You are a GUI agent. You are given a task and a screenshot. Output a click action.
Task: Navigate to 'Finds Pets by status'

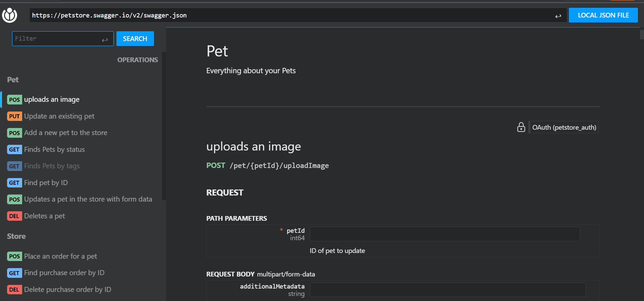coord(54,149)
